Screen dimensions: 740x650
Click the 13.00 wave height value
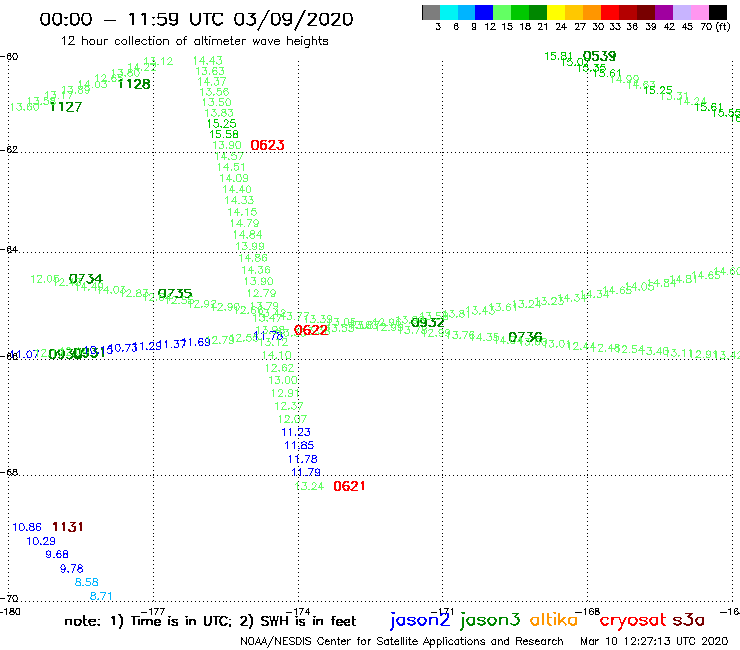(283, 380)
